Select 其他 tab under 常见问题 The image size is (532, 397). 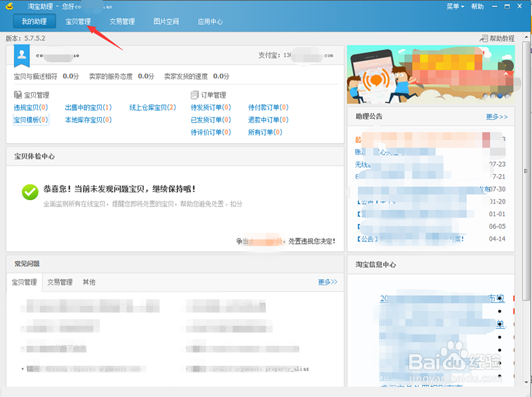click(89, 283)
